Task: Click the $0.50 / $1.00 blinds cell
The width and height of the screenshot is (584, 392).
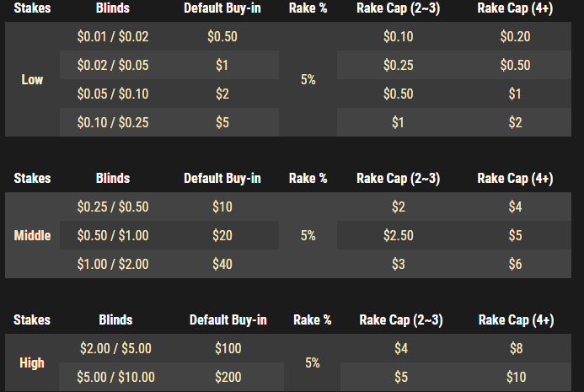Action: point(112,236)
